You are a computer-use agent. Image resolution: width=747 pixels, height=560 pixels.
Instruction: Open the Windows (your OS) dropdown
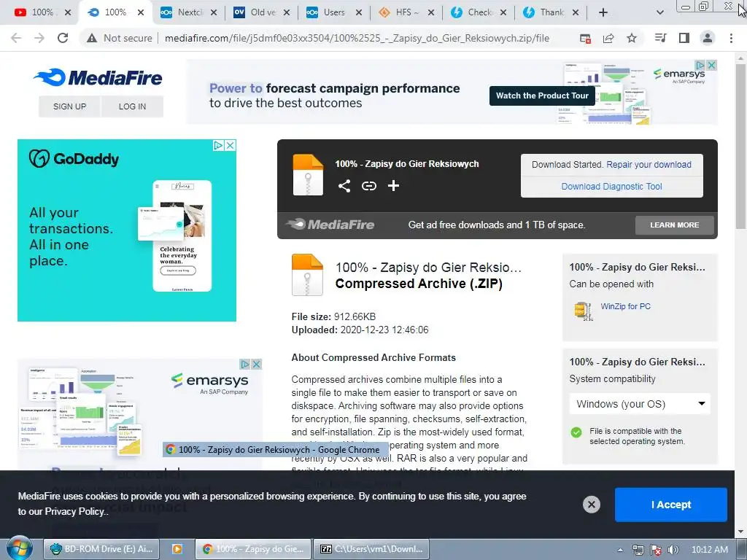pyautogui.click(x=640, y=404)
